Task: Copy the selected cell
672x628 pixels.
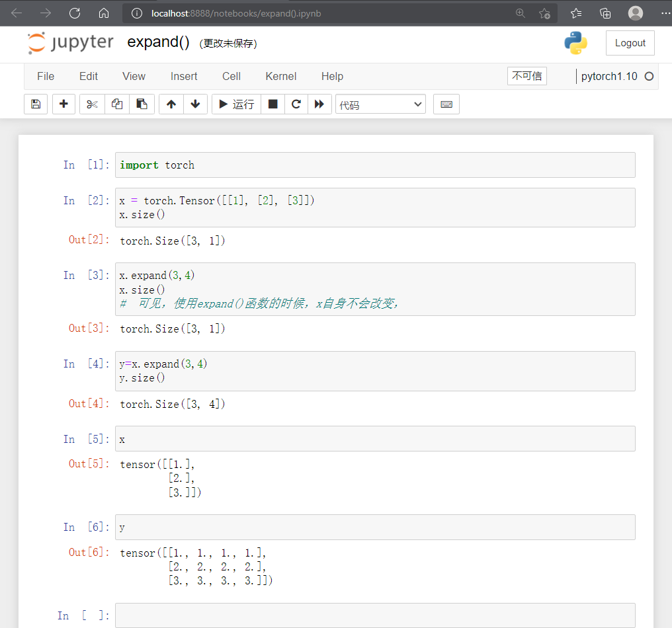Action: point(116,104)
